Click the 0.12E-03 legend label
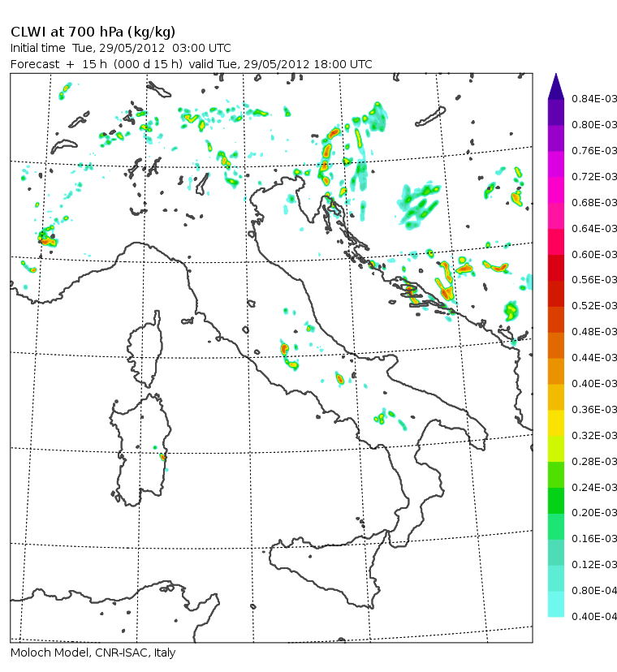Screen dimensions: 617x672 point(594,564)
